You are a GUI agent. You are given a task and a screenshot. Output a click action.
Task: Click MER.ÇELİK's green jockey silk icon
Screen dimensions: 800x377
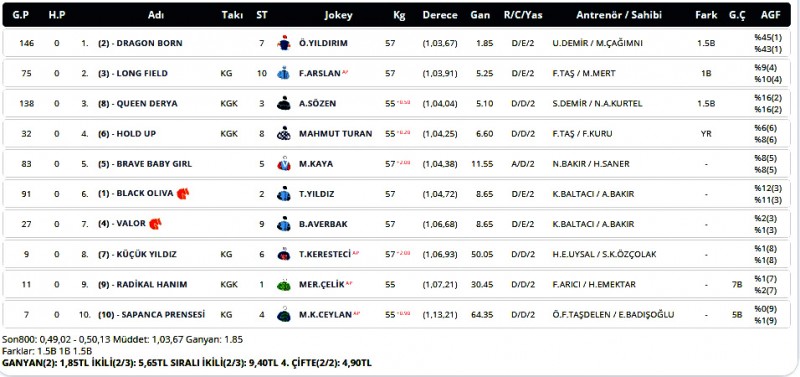pyautogui.click(x=284, y=285)
